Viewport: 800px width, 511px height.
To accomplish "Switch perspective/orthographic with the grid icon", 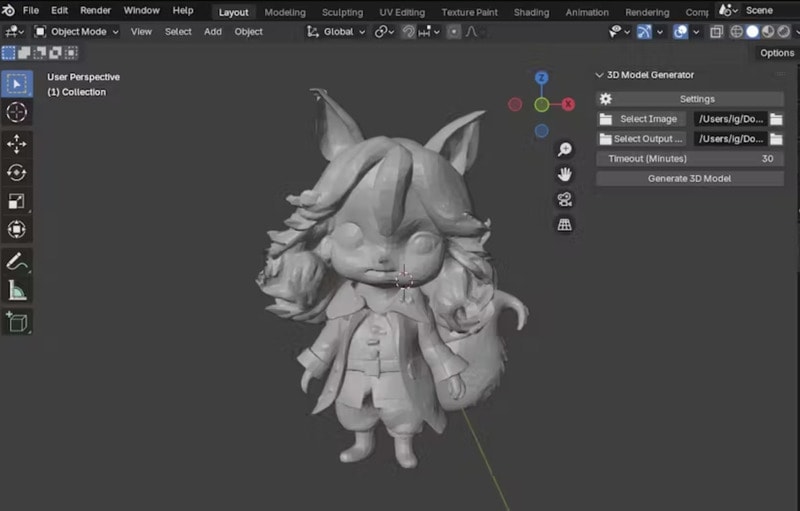I will 565,224.
